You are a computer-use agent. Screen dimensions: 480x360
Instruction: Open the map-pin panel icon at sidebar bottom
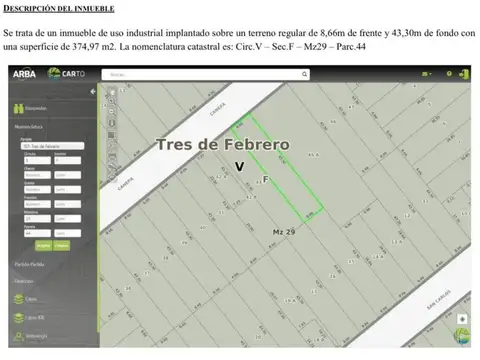click(18, 336)
